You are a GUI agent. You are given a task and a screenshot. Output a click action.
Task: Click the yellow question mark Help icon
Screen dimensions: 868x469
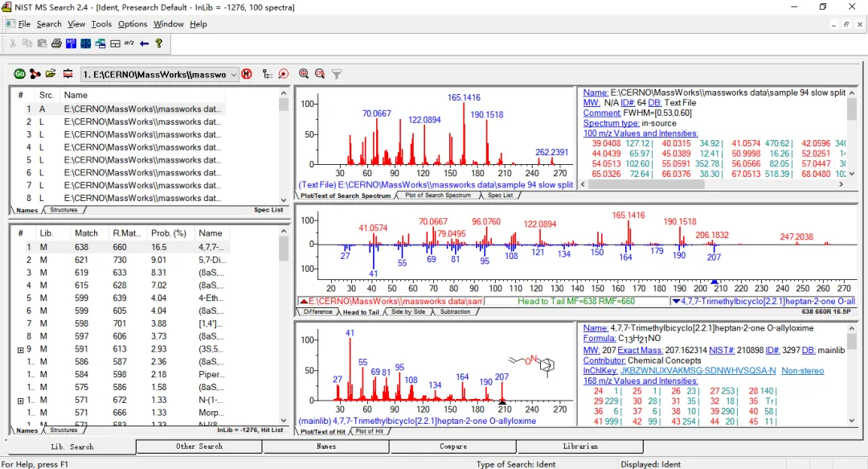tap(159, 43)
